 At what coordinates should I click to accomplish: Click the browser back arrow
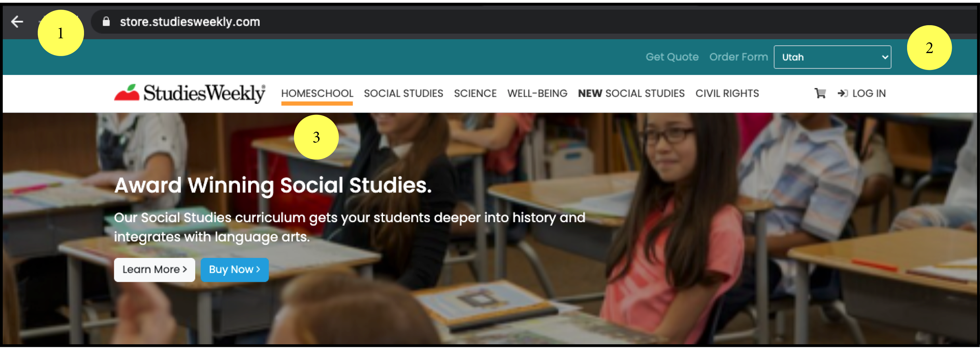(x=17, y=22)
